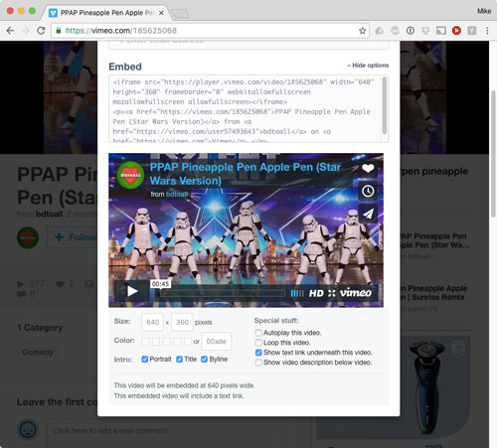Select the PPAP Pineapple Pen tab
Viewport: 497px width, 448px height.
pyautogui.click(x=106, y=13)
